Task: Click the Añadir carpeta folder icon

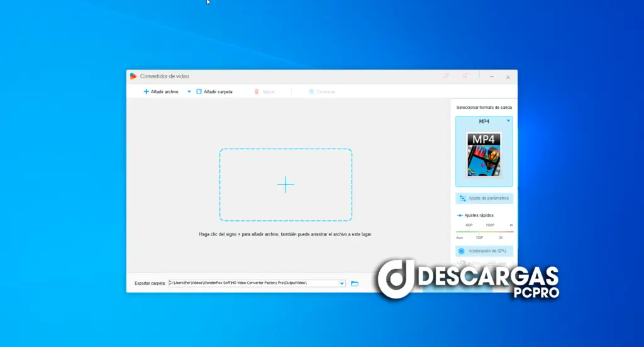Action: [x=199, y=91]
